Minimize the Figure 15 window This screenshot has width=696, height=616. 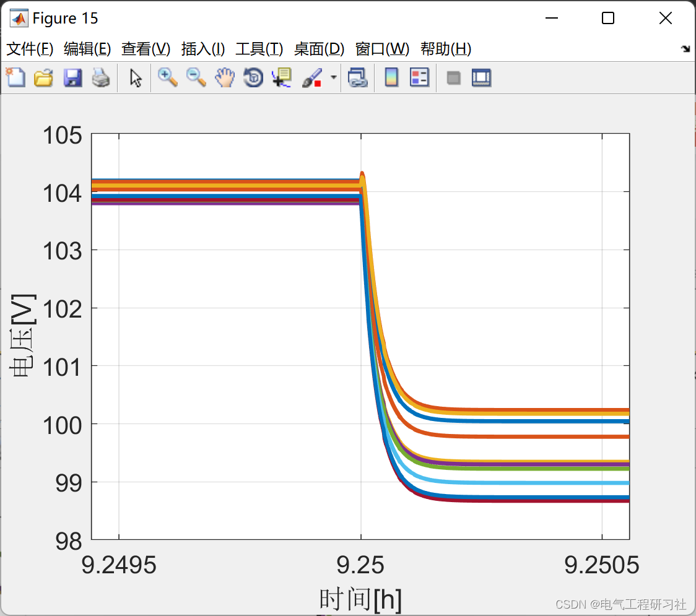551,18
